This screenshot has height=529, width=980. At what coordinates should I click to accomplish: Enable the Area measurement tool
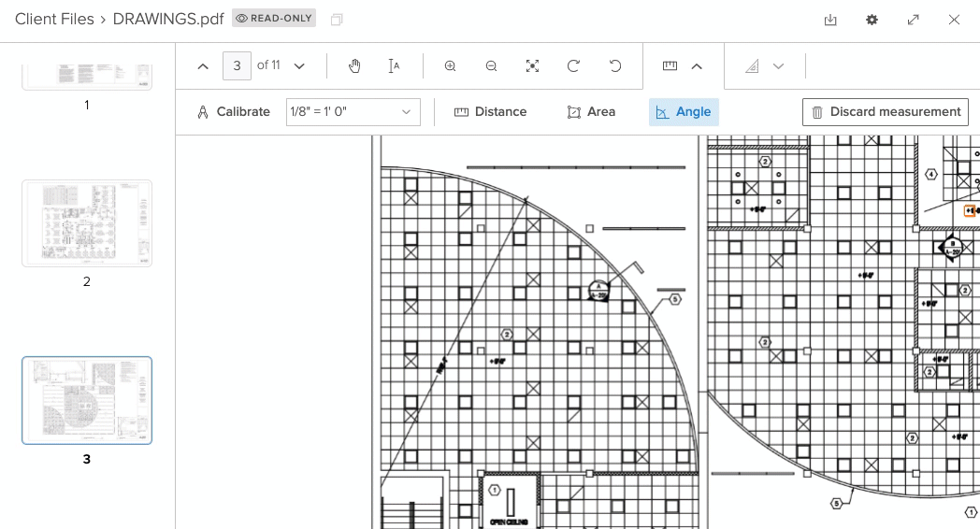591,112
